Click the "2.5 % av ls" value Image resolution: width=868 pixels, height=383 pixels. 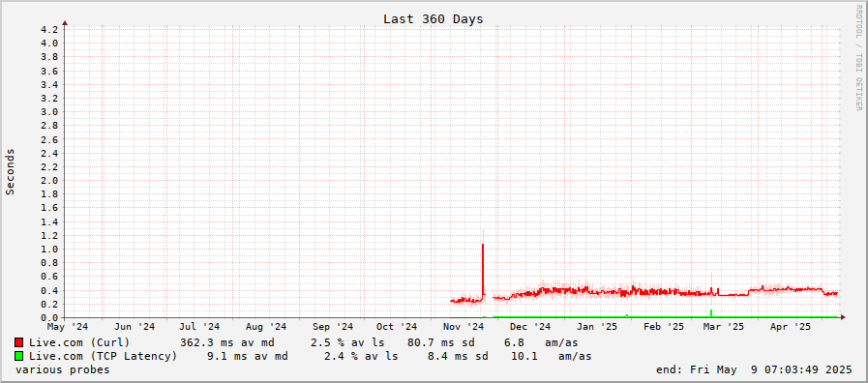[x=347, y=342]
